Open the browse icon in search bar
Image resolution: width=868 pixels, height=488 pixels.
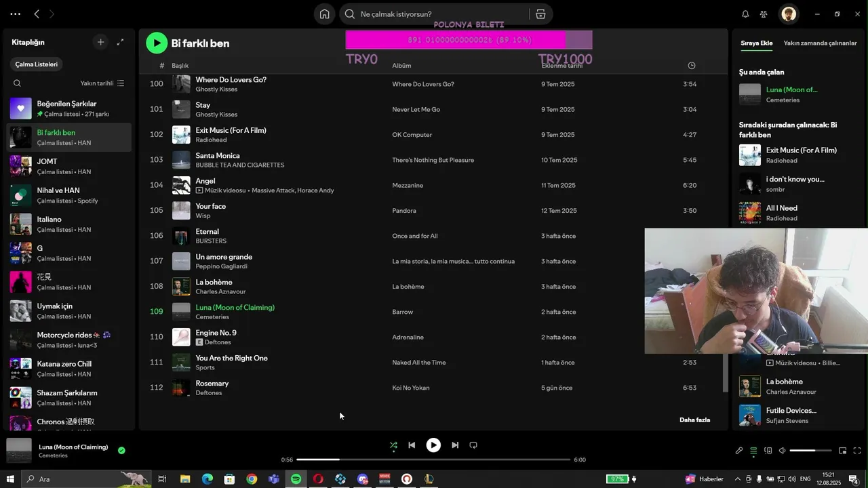tap(540, 14)
